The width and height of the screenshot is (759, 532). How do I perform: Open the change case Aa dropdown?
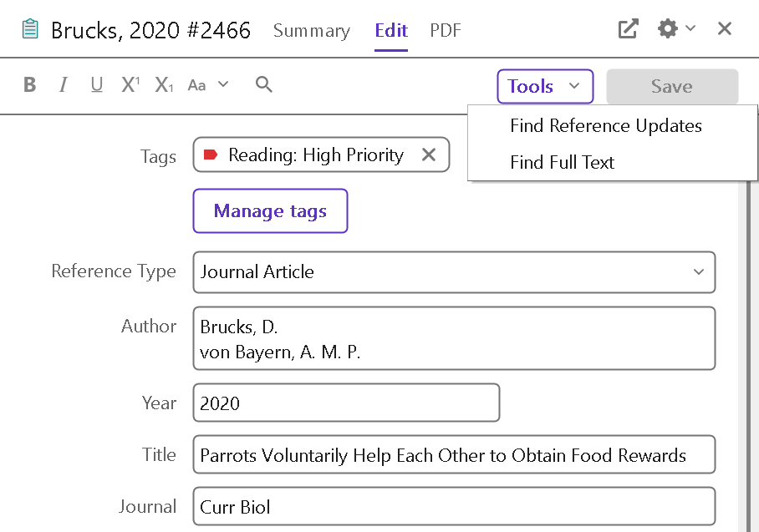pyautogui.click(x=207, y=85)
